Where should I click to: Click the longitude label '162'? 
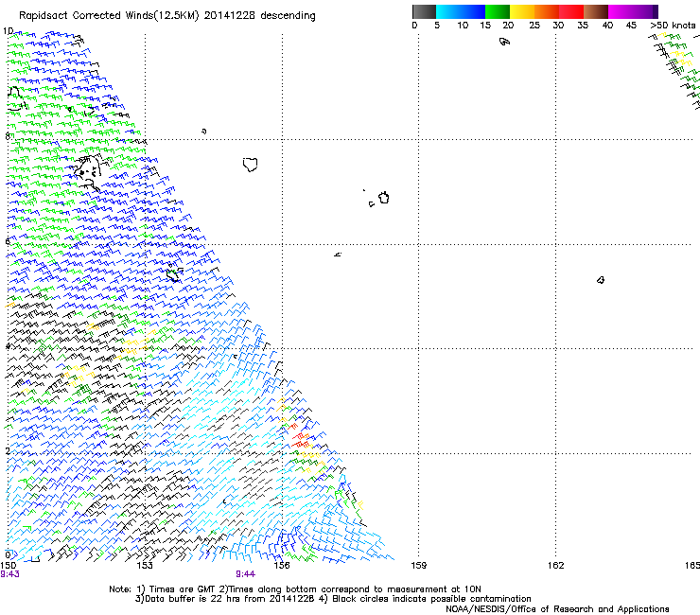[556, 566]
